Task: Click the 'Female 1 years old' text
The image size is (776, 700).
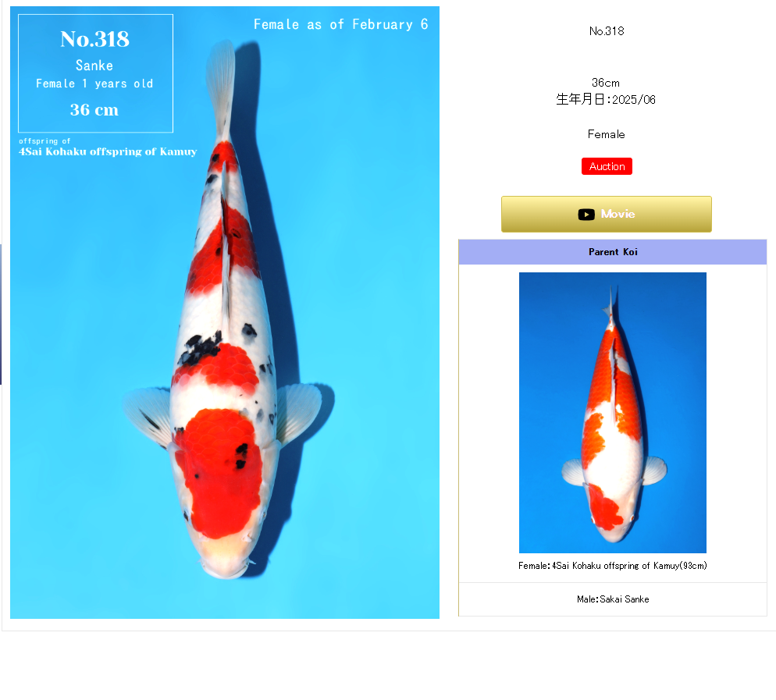Action: [x=94, y=84]
